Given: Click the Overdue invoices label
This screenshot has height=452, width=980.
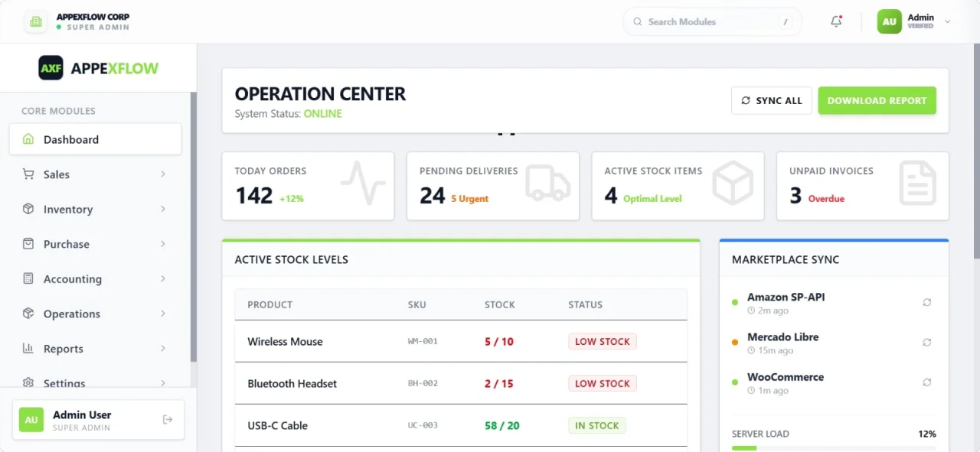Looking at the screenshot, I should (826, 199).
